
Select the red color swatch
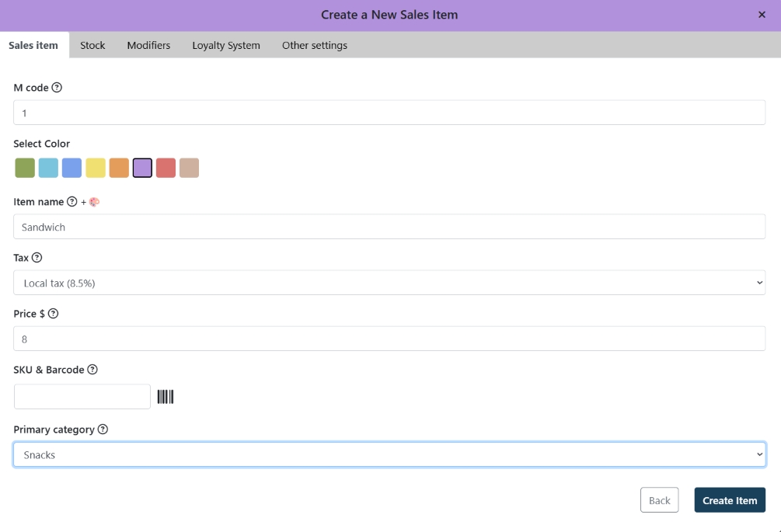(x=166, y=167)
